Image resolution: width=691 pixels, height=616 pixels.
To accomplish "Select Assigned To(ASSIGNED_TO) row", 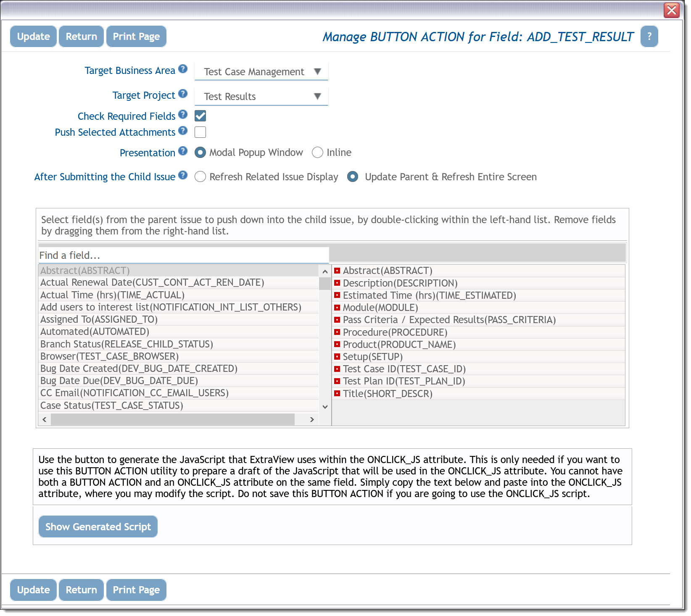I will pos(179,319).
